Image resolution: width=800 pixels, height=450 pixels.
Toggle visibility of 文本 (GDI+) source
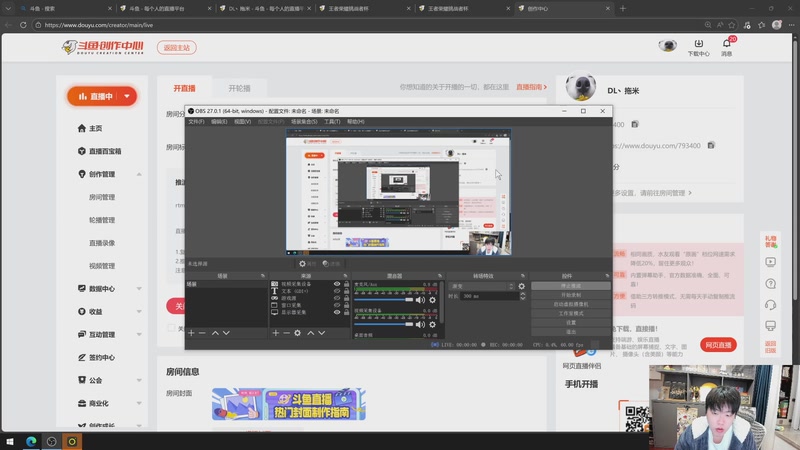point(337,291)
